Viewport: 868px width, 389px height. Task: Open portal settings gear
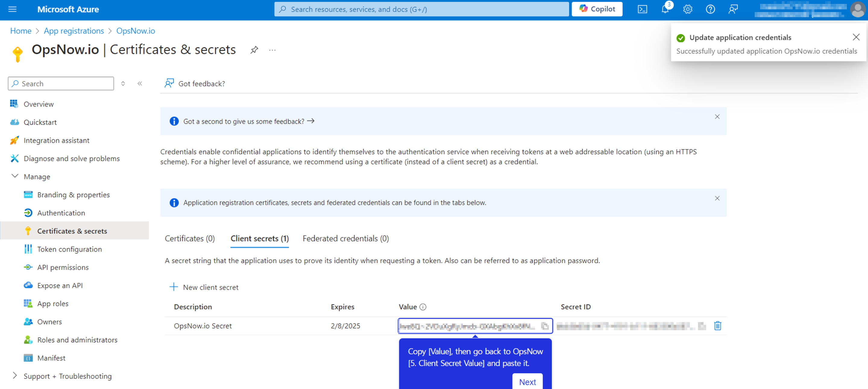coord(688,9)
